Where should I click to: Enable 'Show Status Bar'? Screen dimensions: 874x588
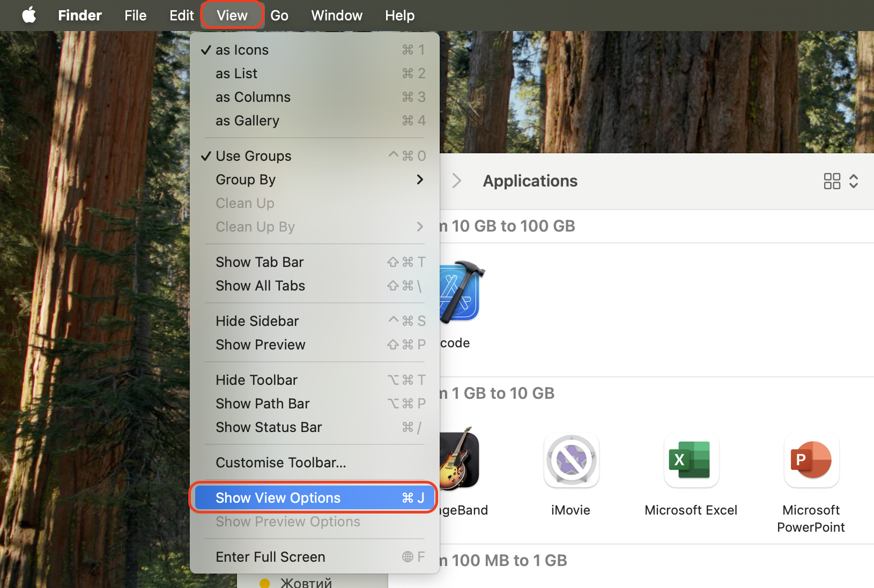pyautogui.click(x=269, y=427)
